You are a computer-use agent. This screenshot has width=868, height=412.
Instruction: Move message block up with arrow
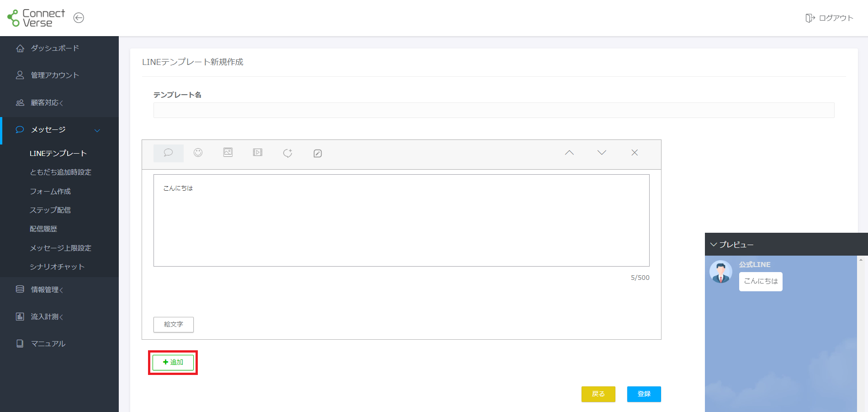(x=569, y=153)
